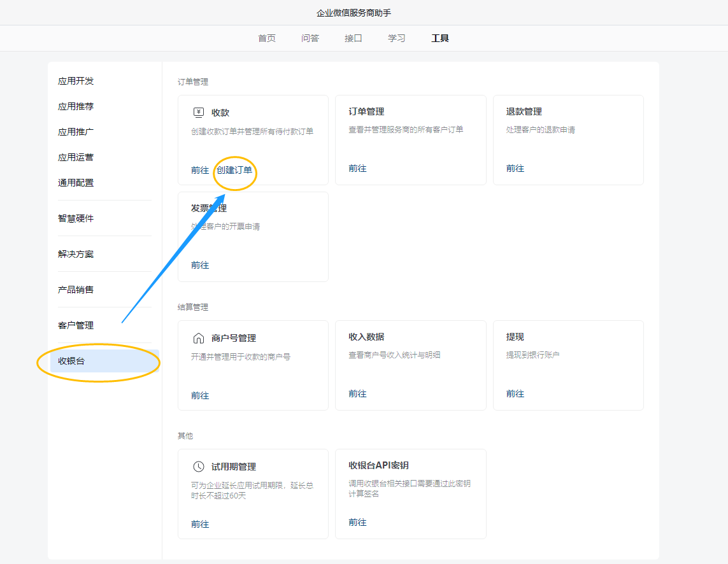Image resolution: width=728 pixels, height=564 pixels.
Task: Click the 试用期管理 clock icon
Action: pos(198,467)
